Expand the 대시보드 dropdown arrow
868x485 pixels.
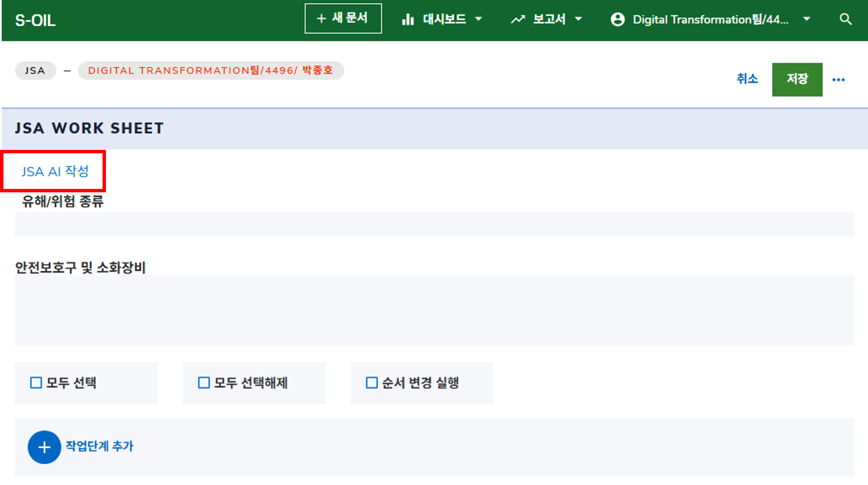click(x=479, y=19)
